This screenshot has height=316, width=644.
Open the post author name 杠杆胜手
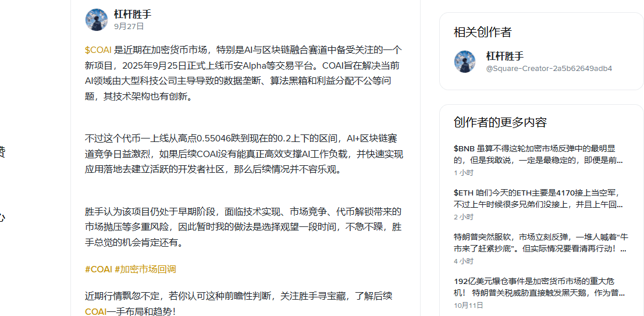click(x=133, y=15)
